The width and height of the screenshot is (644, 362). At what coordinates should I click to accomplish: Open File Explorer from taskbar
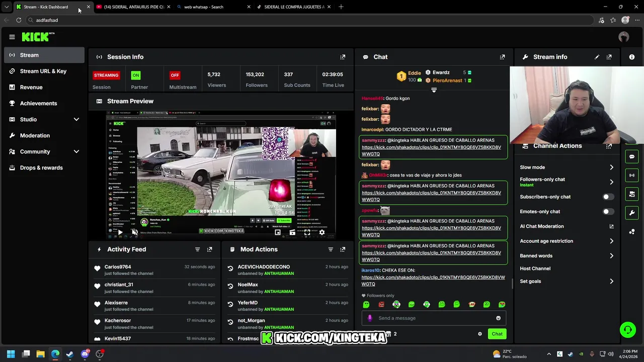41,354
